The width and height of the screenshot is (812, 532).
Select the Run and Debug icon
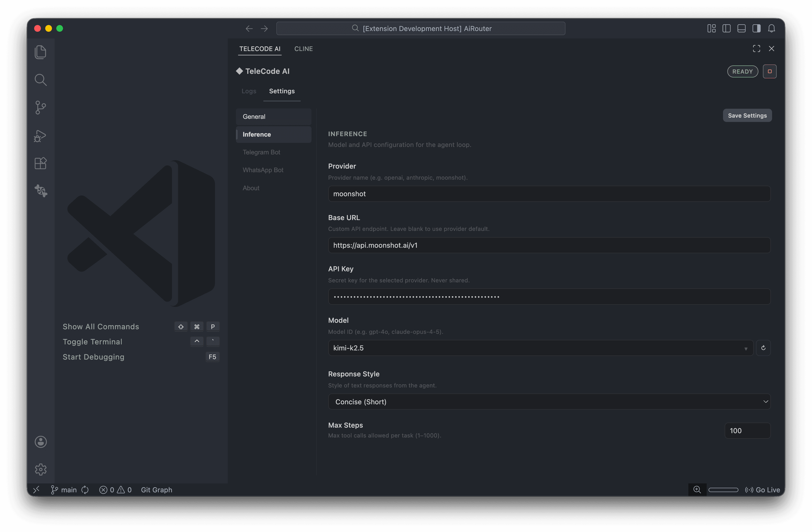[x=41, y=135]
